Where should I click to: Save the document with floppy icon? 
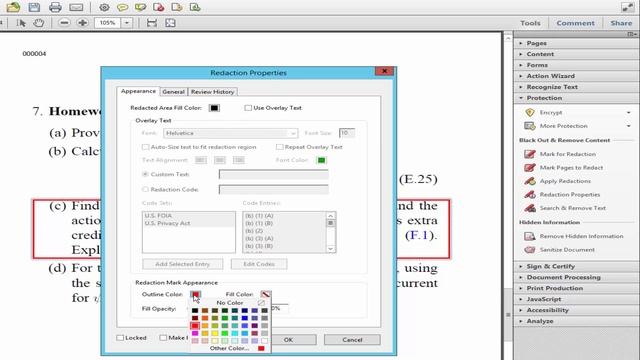34,7
